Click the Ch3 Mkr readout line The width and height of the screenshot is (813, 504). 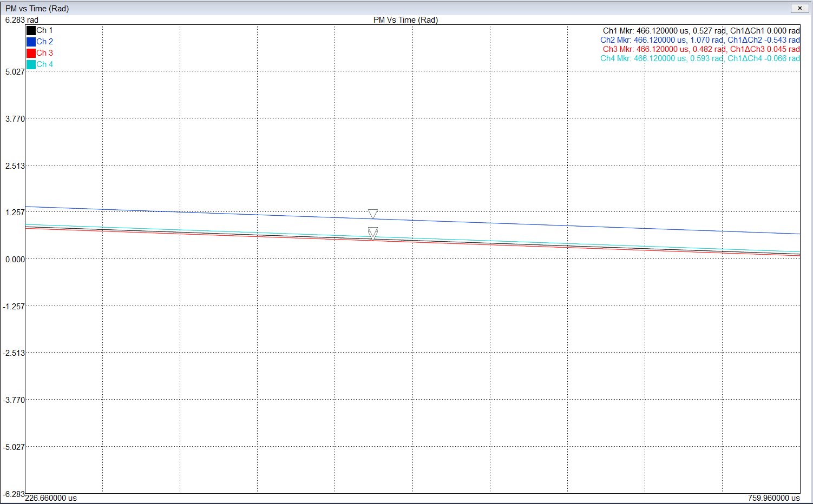(x=701, y=49)
